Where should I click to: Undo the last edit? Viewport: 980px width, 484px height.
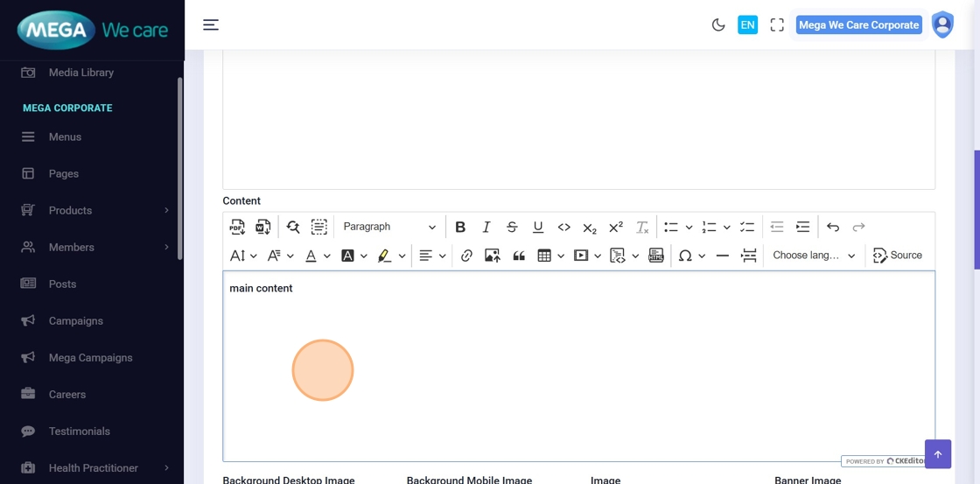(x=833, y=228)
